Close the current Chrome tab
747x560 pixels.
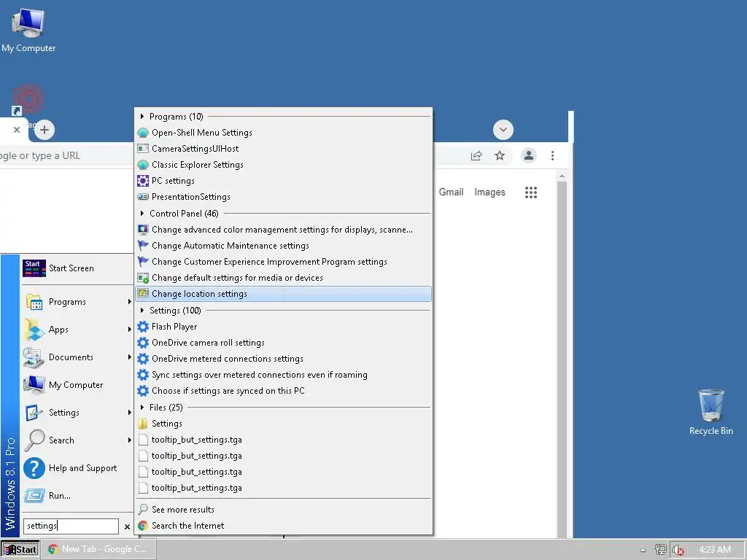[17, 130]
